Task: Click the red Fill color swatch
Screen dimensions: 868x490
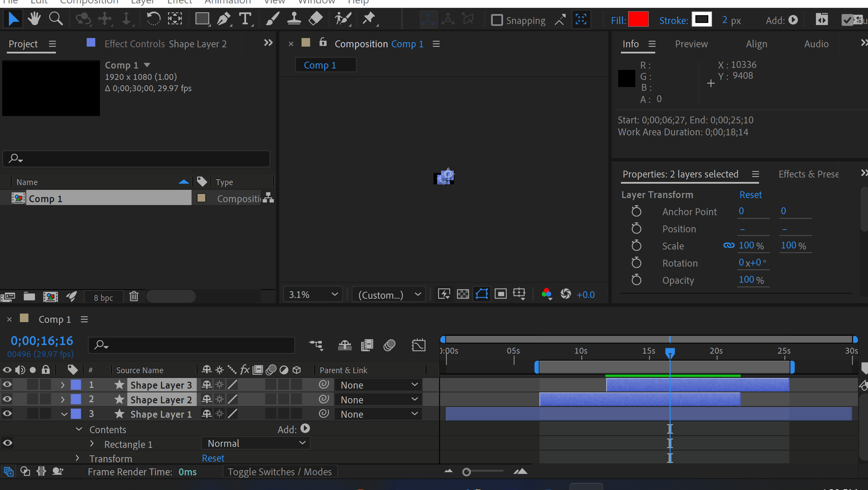Action: click(x=638, y=20)
